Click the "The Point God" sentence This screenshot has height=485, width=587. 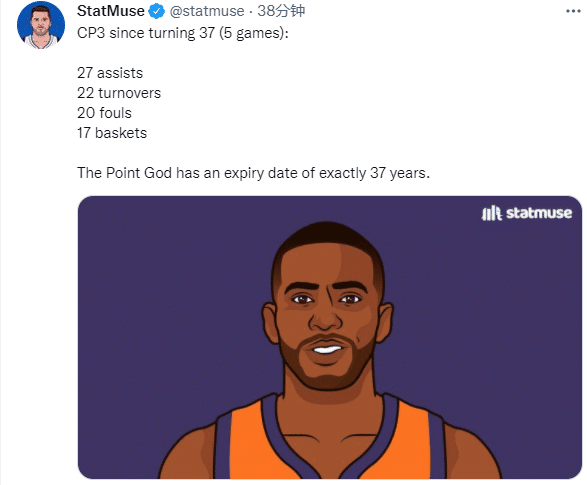point(253,173)
